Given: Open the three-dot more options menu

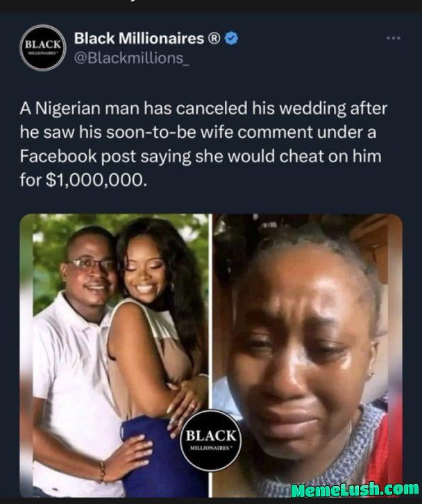Looking at the screenshot, I should point(394,38).
